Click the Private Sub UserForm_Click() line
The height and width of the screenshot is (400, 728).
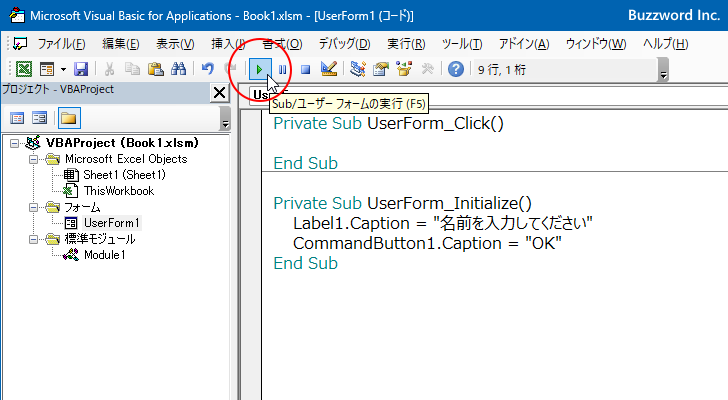(388, 123)
